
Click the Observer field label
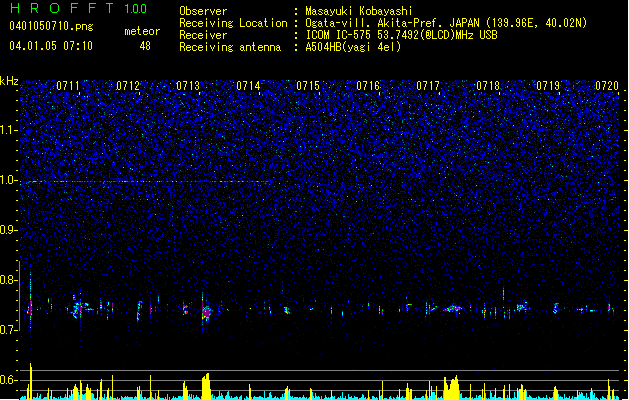pos(203,11)
